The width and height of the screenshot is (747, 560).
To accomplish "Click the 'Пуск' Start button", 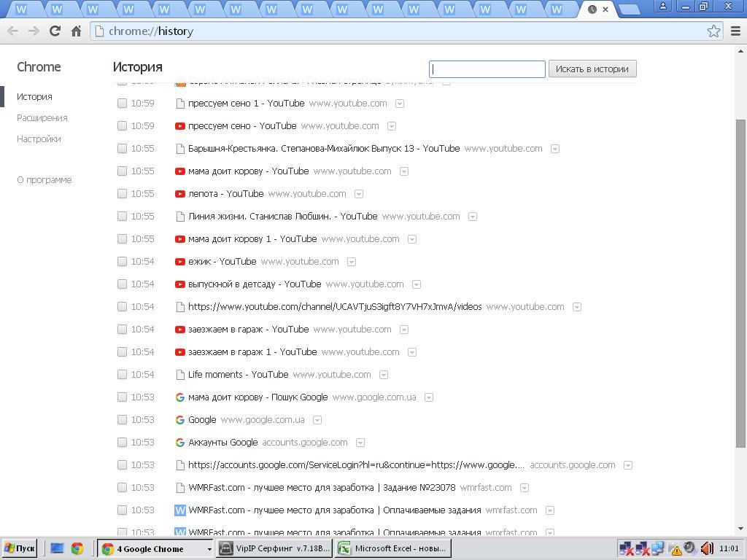I will click(x=20, y=548).
